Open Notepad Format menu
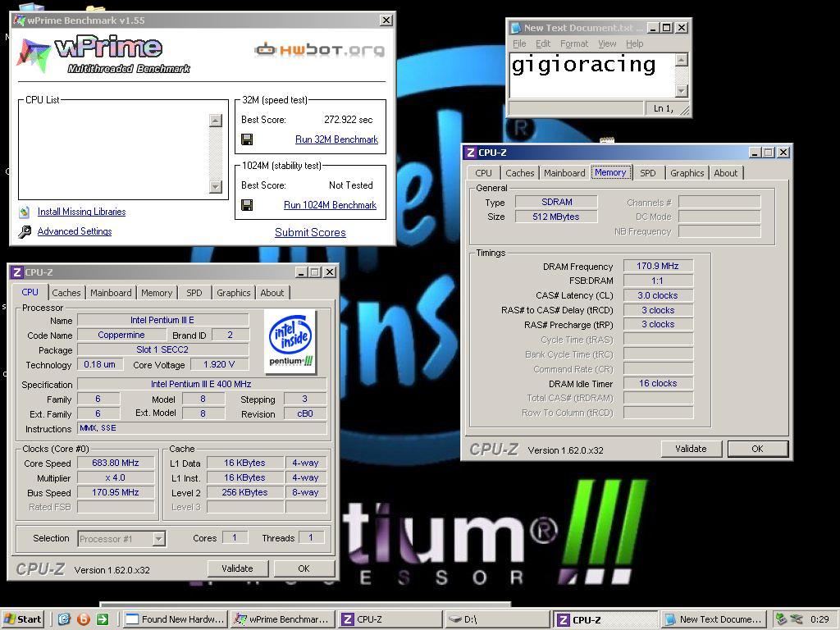The height and width of the screenshot is (630, 840). click(x=573, y=44)
